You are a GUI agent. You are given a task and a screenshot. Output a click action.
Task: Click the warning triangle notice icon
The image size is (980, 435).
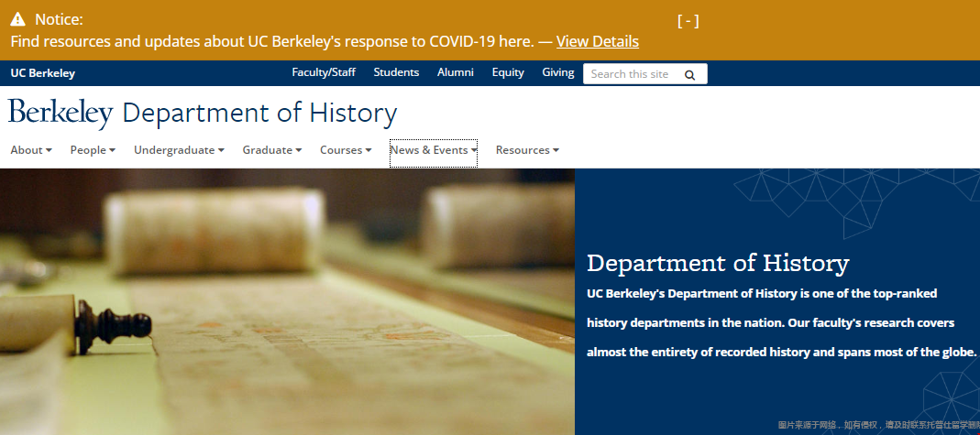point(17,19)
